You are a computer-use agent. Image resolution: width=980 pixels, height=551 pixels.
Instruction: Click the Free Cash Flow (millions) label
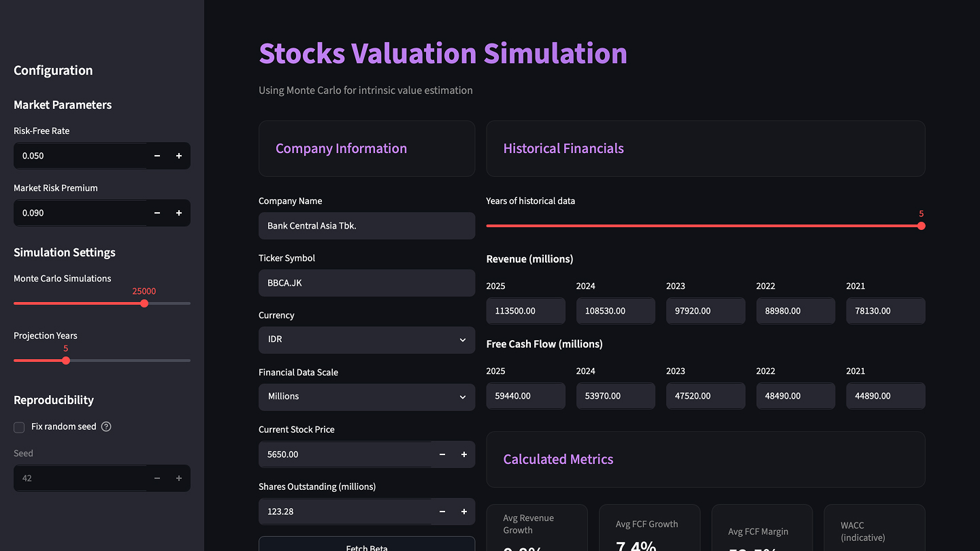(x=544, y=344)
